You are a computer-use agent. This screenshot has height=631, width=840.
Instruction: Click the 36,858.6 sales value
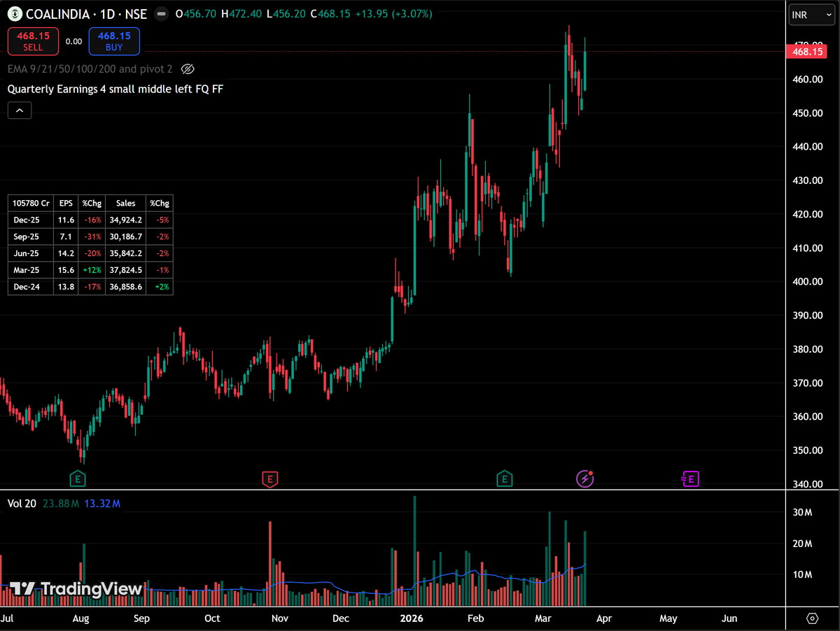pos(126,286)
